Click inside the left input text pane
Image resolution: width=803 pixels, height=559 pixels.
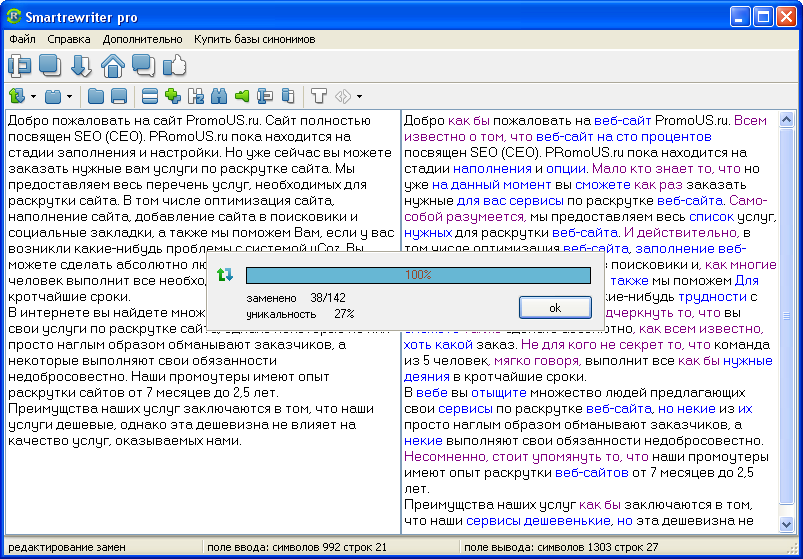202,321
